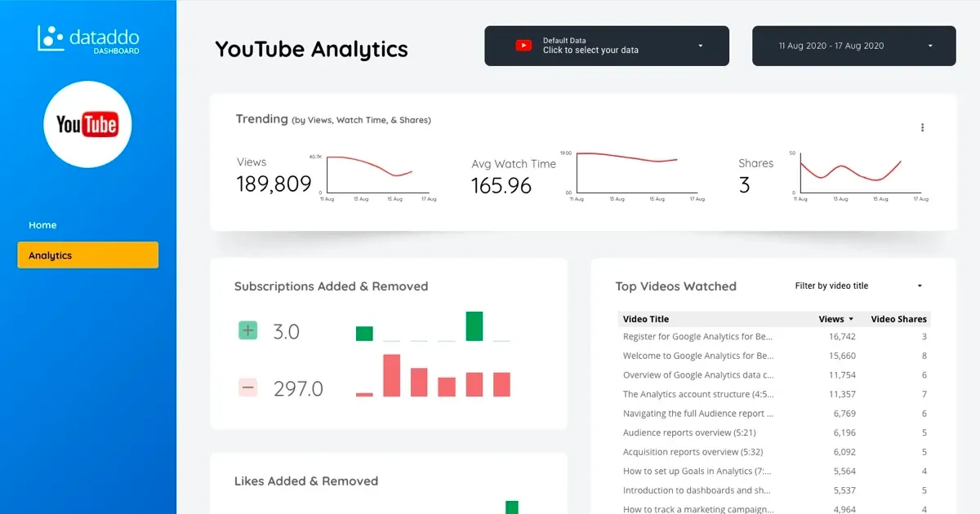Viewport: 980px width, 514px height.
Task: Click the YouTube icon in data selector
Action: point(523,46)
